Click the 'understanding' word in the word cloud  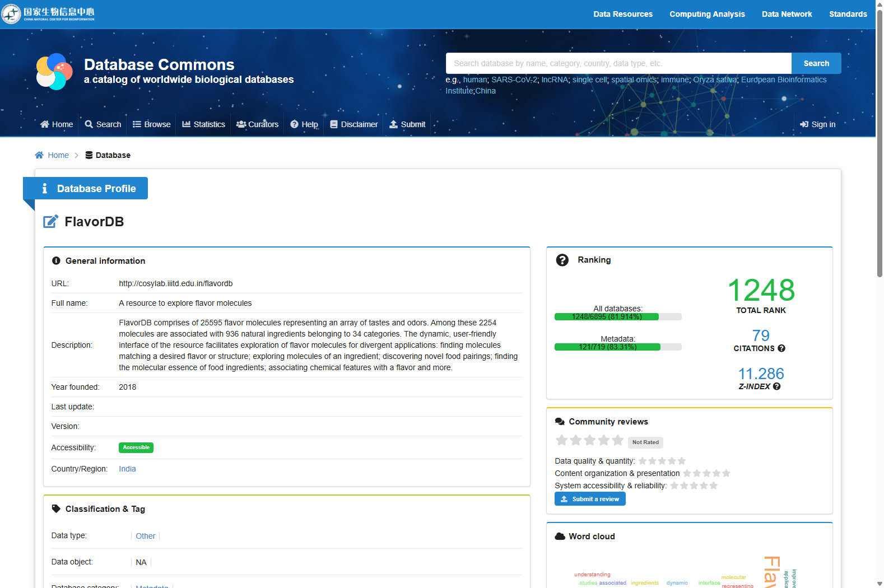pyautogui.click(x=592, y=575)
